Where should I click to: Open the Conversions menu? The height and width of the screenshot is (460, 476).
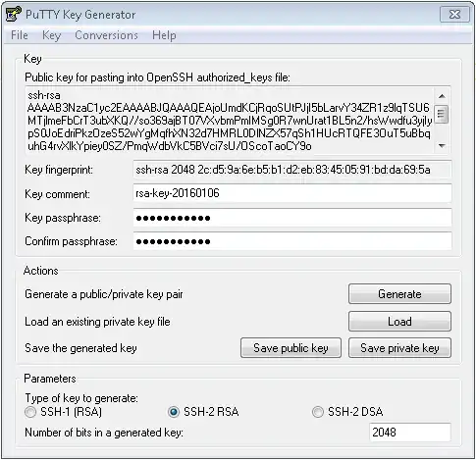click(x=106, y=35)
